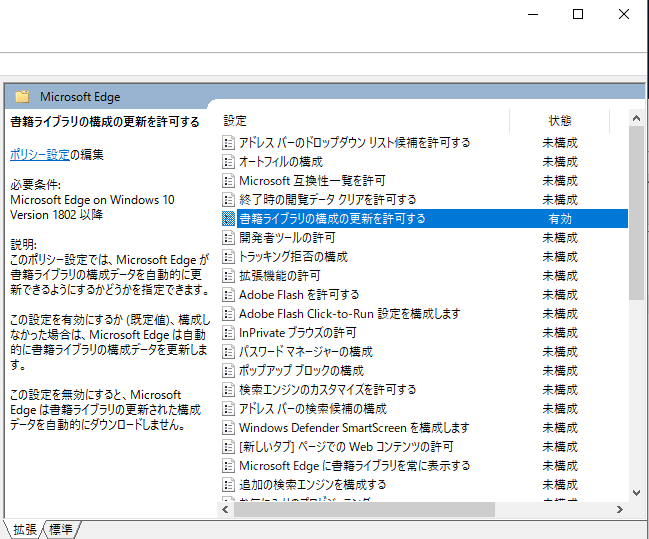
Task: Select アドレス バーのドロップダウン リスト候補を許可する setting
Action: tap(355, 143)
